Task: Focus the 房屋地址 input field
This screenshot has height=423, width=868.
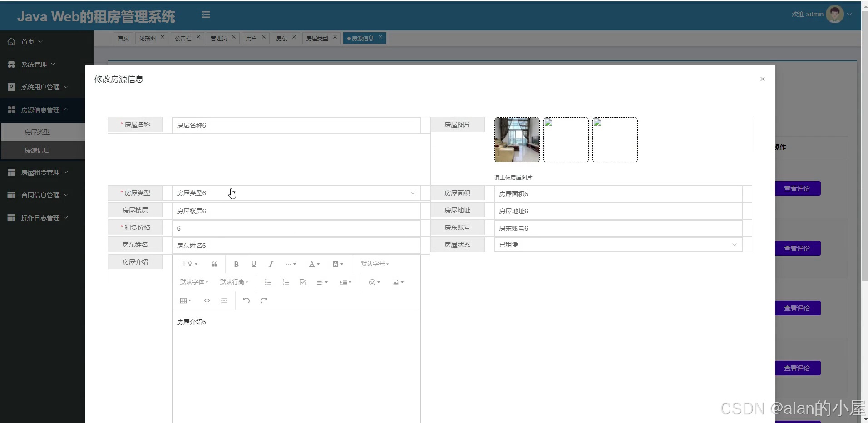Action: tap(618, 211)
